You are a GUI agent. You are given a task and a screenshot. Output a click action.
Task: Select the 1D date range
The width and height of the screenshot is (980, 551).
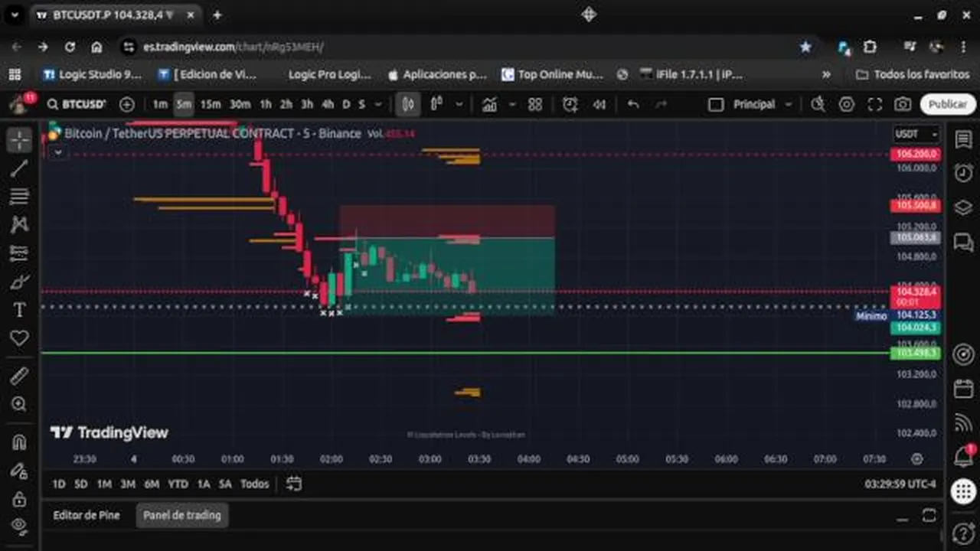click(59, 484)
